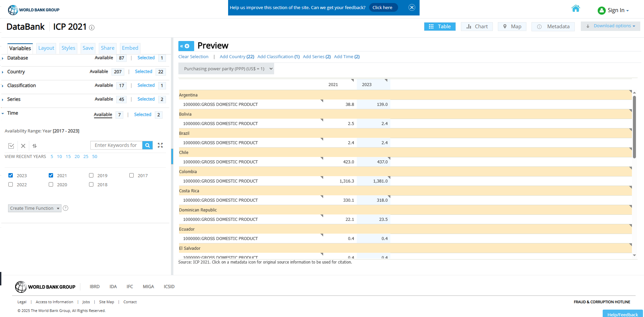This screenshot has width=644, height=317.
Task: Collapse the panel with the gear toggle button
Action: (186, 46)
